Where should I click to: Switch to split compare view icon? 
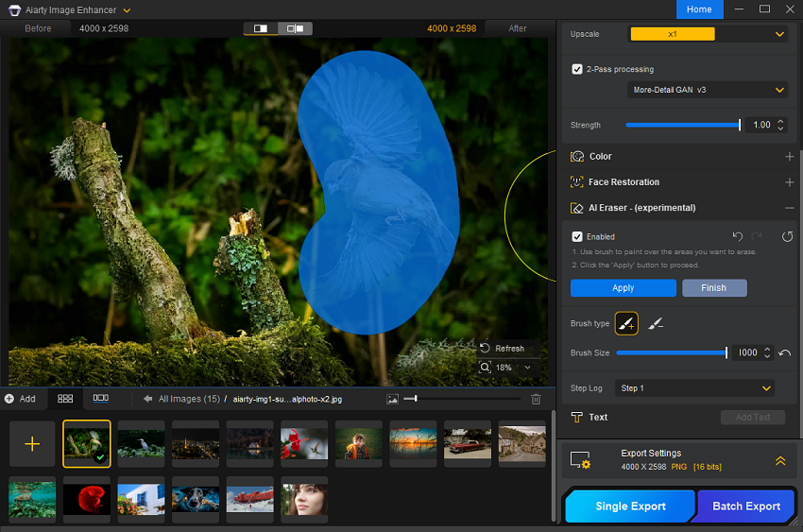[295, 28]
